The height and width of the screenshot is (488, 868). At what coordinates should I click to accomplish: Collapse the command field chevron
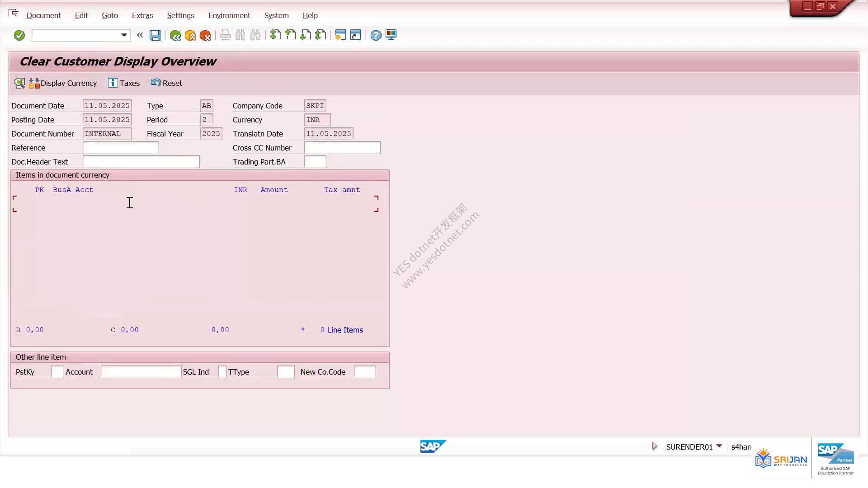click(x=140, y=35)
